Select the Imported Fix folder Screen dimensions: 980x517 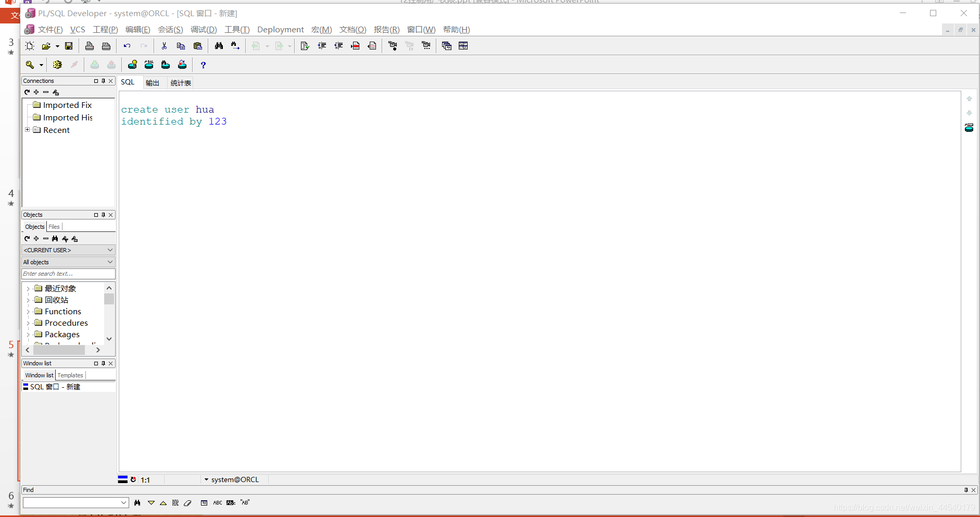(x=67, y=105)
